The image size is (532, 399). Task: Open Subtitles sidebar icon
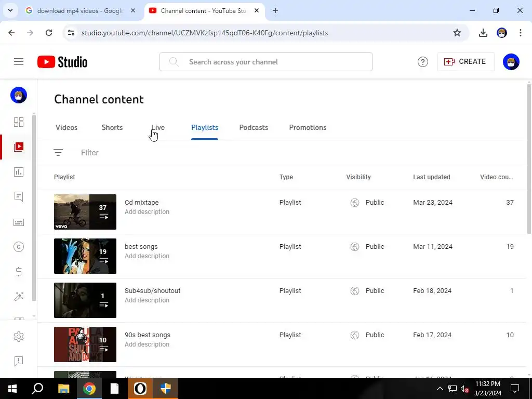point(19,222)
